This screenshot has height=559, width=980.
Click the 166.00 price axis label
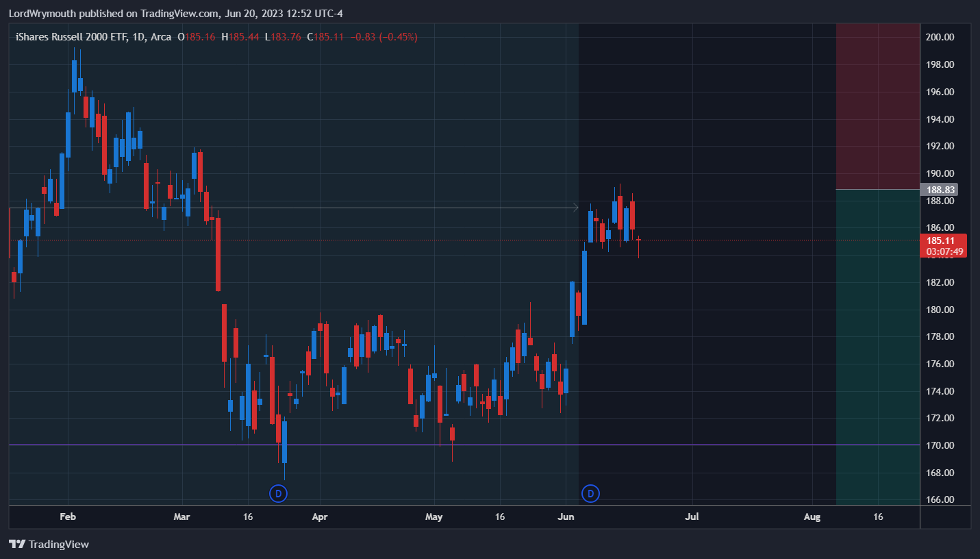pos(940,499)
